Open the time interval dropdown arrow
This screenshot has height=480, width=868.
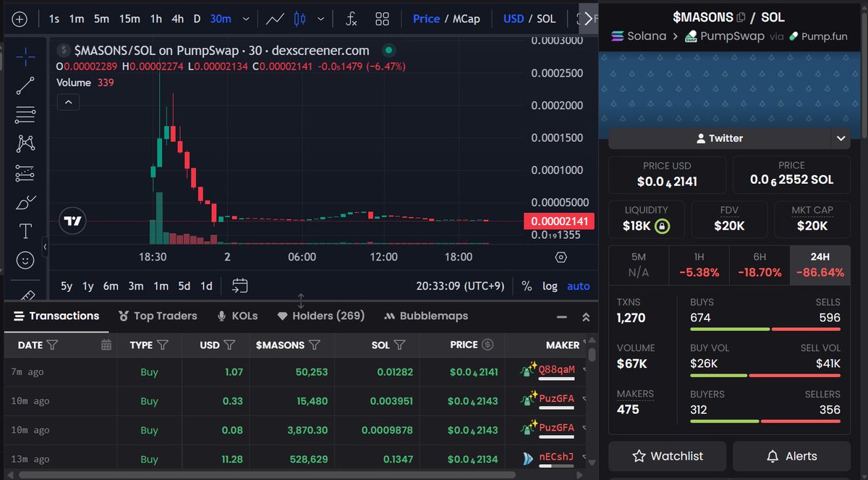point(247,19)
